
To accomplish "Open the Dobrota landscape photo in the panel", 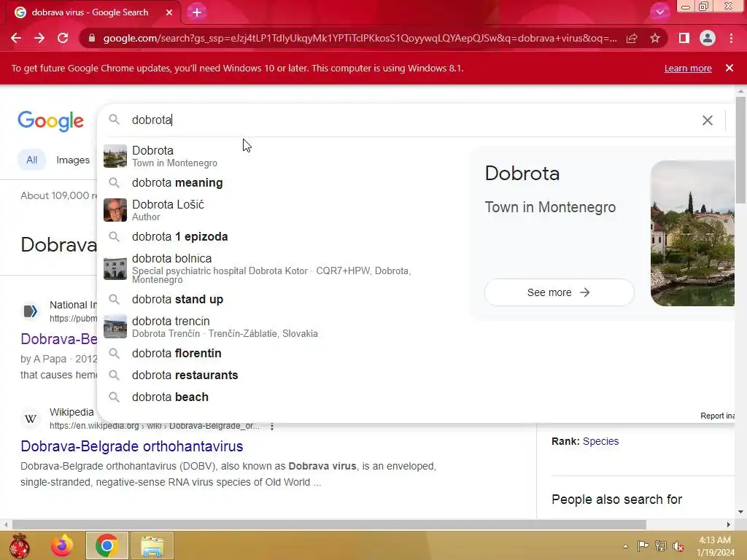I will click(x=692, y=233).
